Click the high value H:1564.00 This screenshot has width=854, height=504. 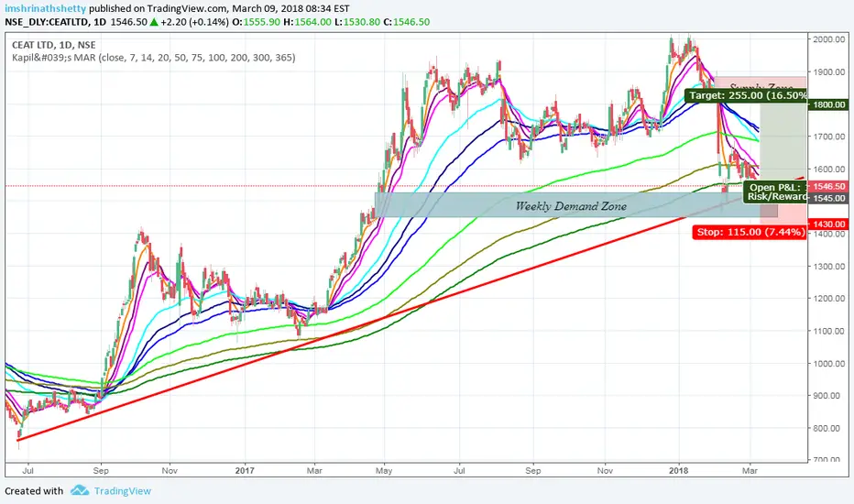(x=307, y=22)
